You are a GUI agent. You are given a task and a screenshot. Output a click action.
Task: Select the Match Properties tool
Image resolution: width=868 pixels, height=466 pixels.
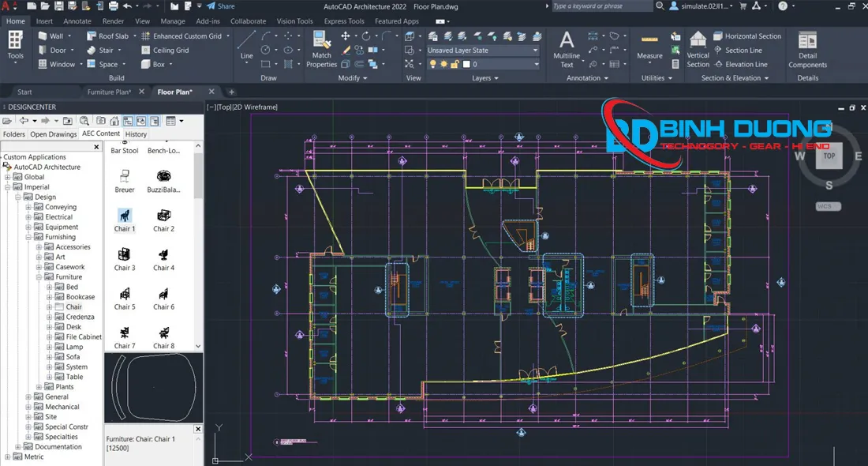321,46
